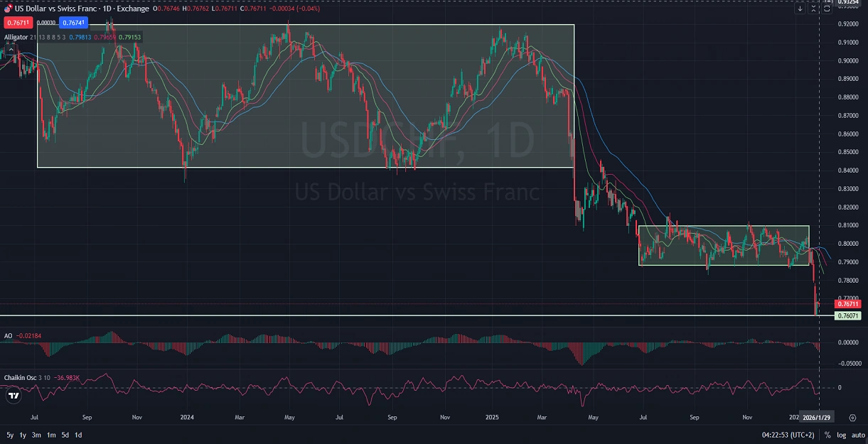Select the 5y time range
The height and width of the screenshot is (444, 868).
(10, 435)
